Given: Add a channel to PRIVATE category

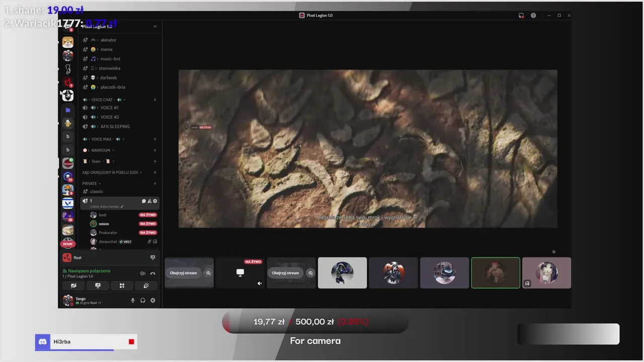Looking at the screenshot, I should (155, 184).
